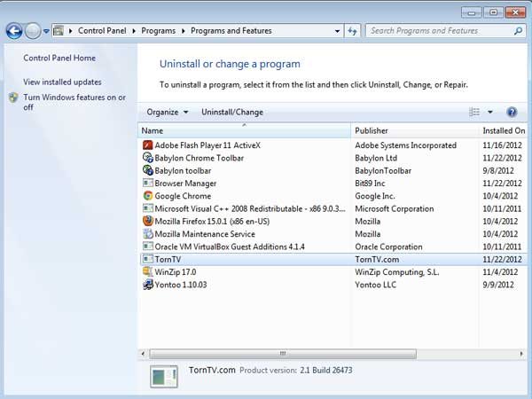Viewport: 532px width, 399px height.
Task: Select WinZip 17.0 entry
Action: coord(176,272)
